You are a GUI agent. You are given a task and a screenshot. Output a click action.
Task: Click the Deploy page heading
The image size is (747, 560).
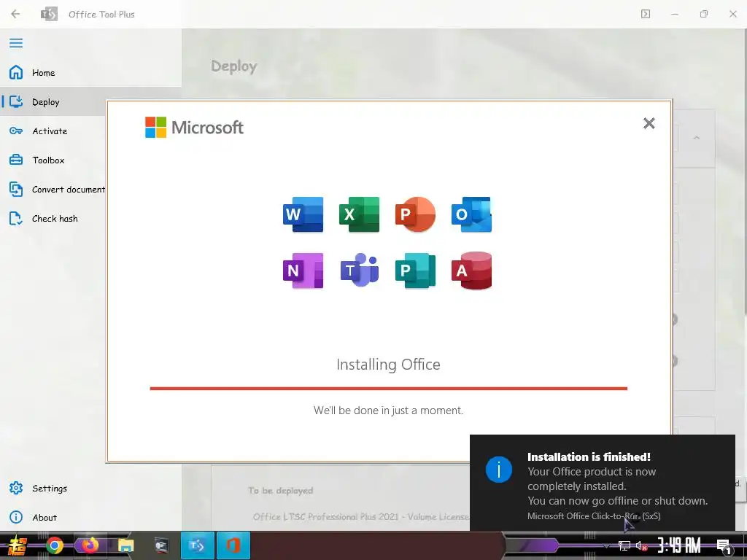pyautogui.click(x=234, y=66)
